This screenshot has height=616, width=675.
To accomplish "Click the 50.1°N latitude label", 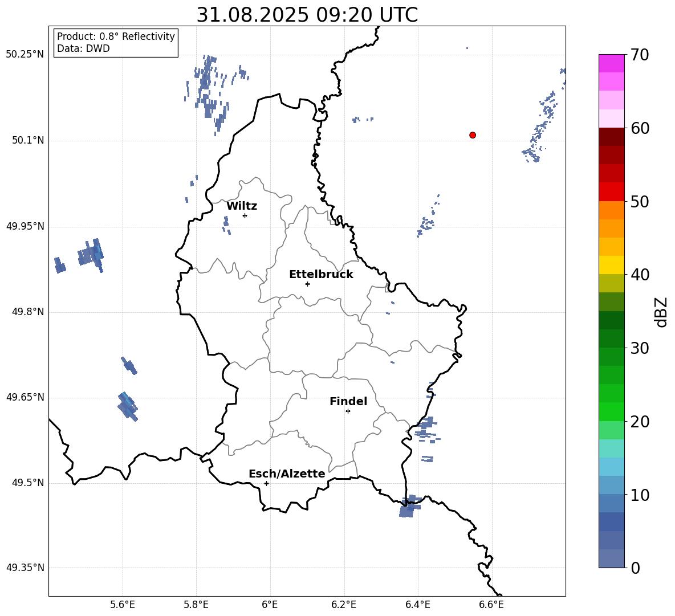I will point(27,140).
